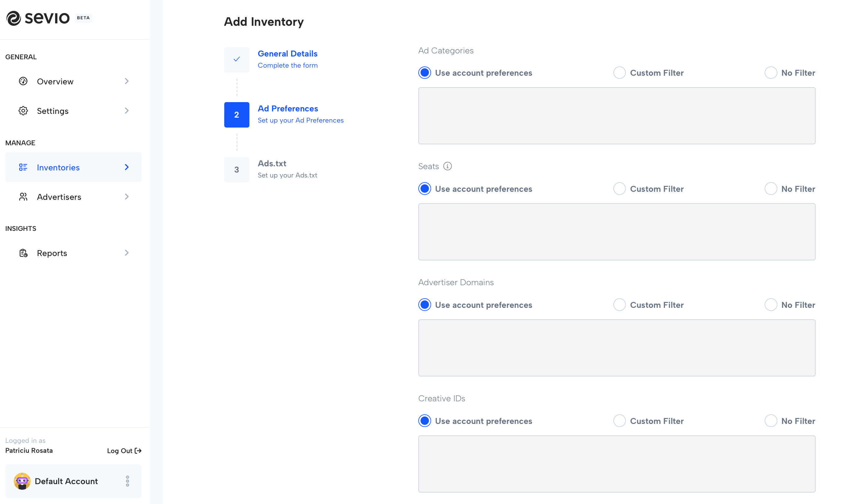Select the Overview dashboard icon
Image resolution: width=851 pixels, height=504 pixels.
(x=23, y=81)
